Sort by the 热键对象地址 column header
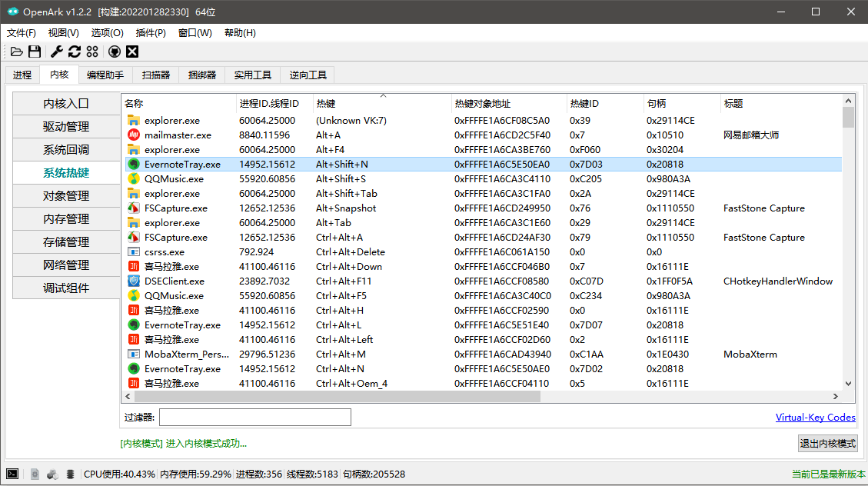The width and height of the screenshot is (868, 486). point(509,104)
